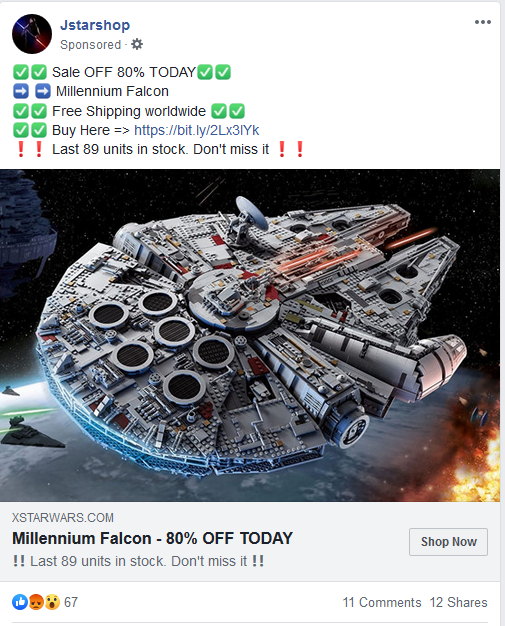View the 67 reactions count
Screen dimensions: 505x626
[x=71, y=602]
